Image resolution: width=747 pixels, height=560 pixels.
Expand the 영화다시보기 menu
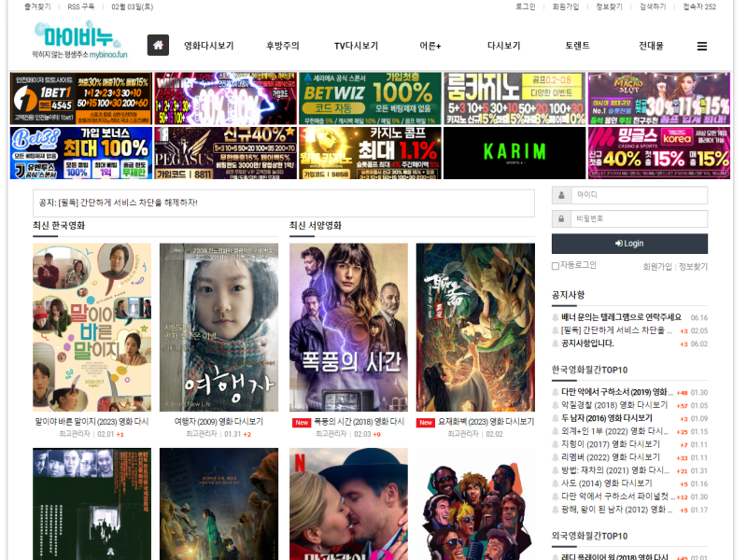[208, 46]
